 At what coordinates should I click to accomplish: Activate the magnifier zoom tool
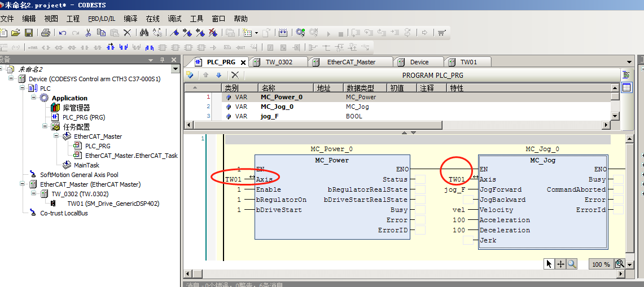(572, 264)
